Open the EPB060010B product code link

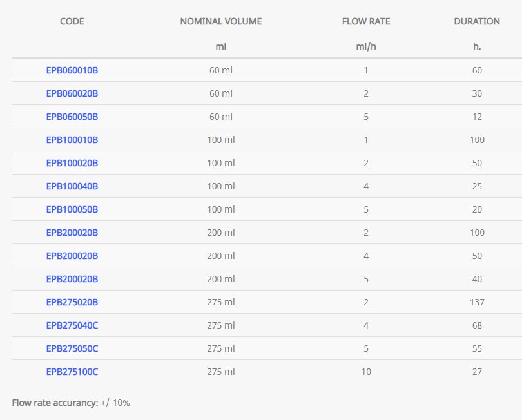click(72, 70)
